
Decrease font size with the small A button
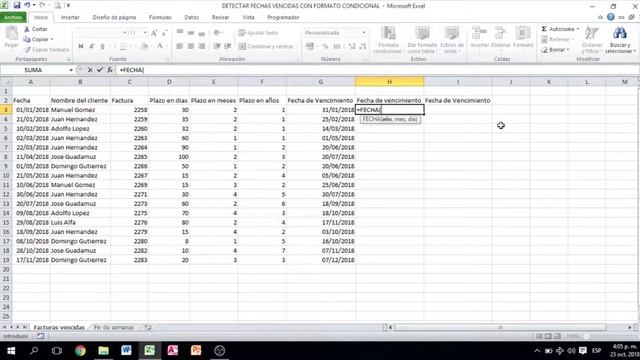[164, 33]
